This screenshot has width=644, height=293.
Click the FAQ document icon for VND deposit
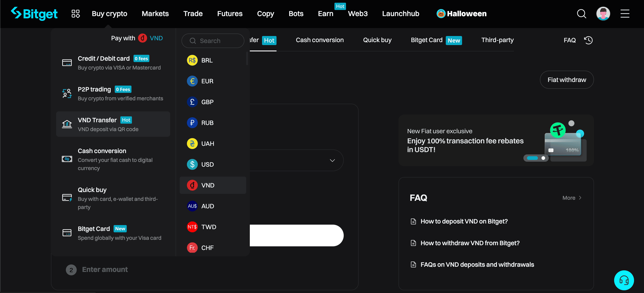(413, 221)
